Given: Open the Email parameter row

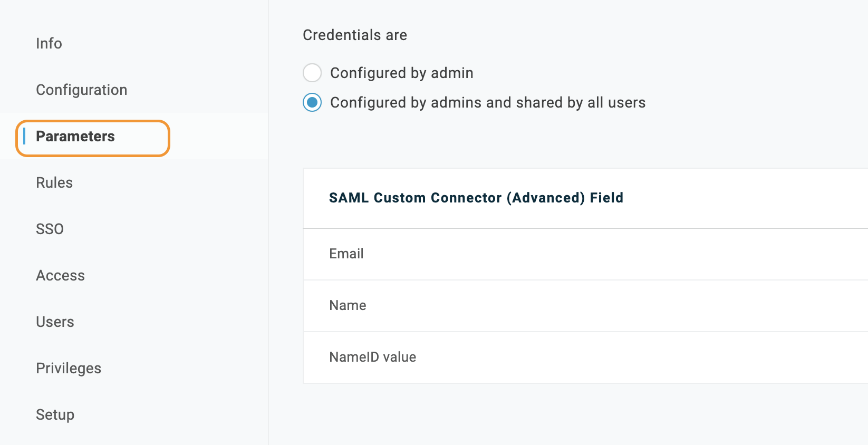Looking at the screenshot, I should coord(346,254).
